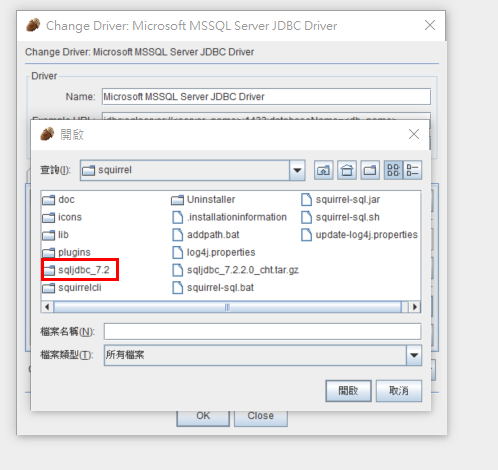The height and width of the screenshot is (470, 498).
Task: Expand the file type filter dropdown
Action: pos(414,355)
